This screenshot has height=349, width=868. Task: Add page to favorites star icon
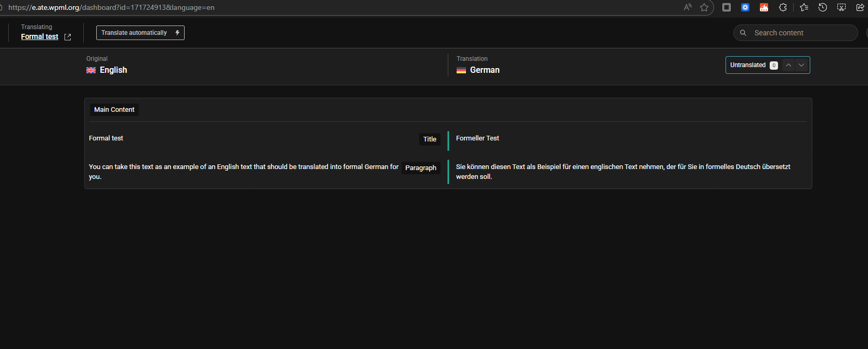click(x=704, y=7)
